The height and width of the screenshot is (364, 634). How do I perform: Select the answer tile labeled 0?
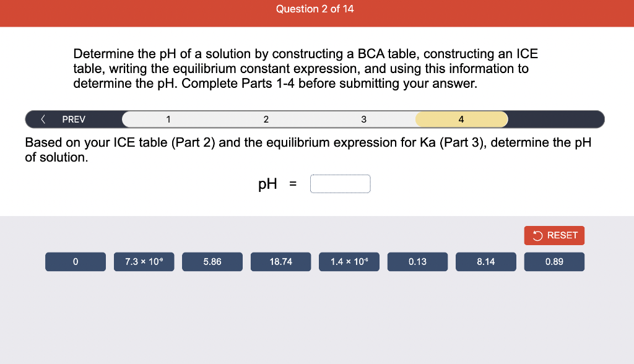[x=75, y=261]
